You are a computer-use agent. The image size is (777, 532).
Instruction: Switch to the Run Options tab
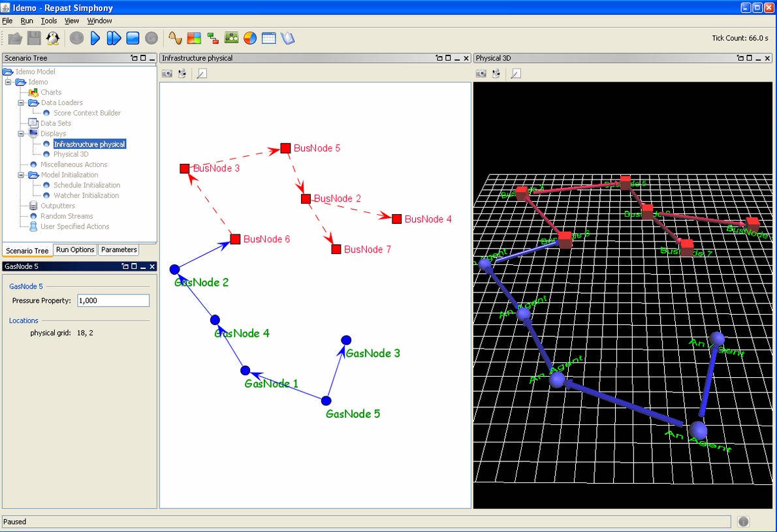(75, 250)
